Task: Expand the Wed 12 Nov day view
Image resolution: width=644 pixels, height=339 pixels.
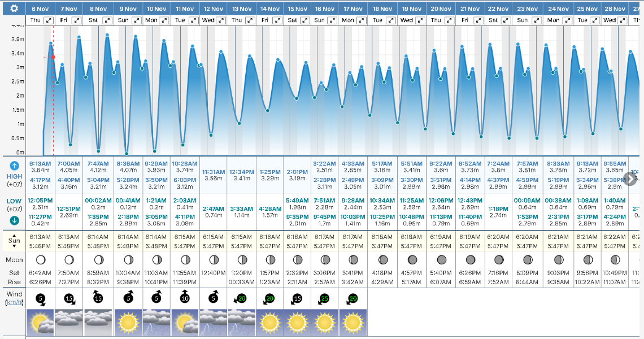Action: coord(223,20)
